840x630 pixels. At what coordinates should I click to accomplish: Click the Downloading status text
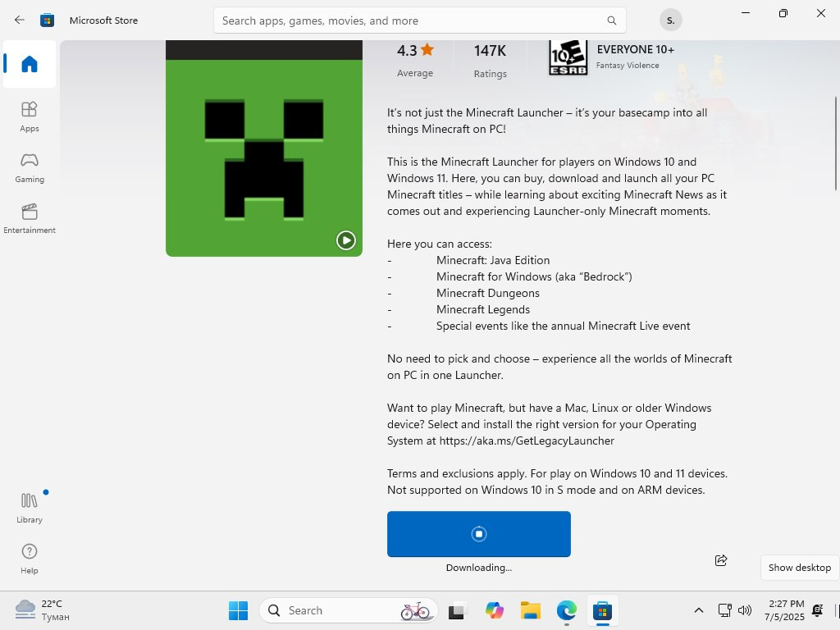479,568
